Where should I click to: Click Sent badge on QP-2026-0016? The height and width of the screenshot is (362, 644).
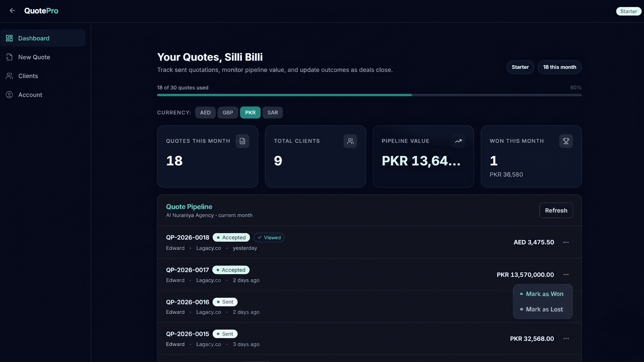[x=225, y=302]
